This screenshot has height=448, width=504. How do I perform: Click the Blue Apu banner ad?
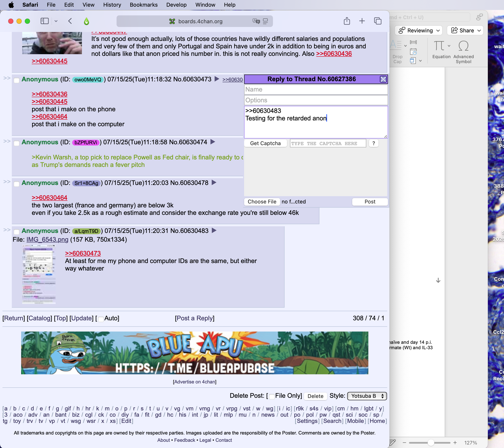point(195,353)
